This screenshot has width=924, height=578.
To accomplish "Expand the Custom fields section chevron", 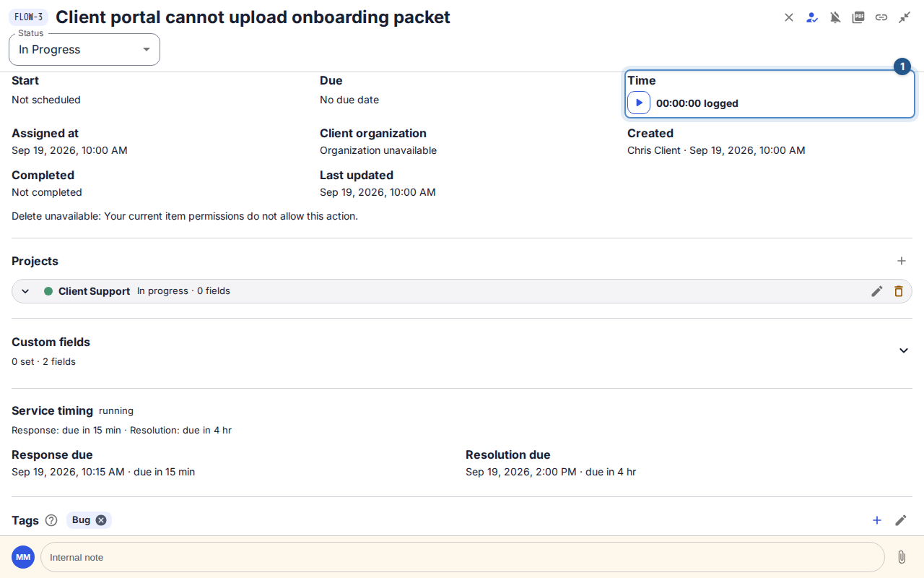I will coord(904,350).
